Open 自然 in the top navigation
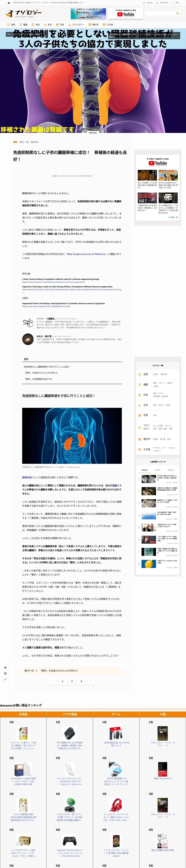This screenshot has width=186, height=868. [x=11, y=25]
